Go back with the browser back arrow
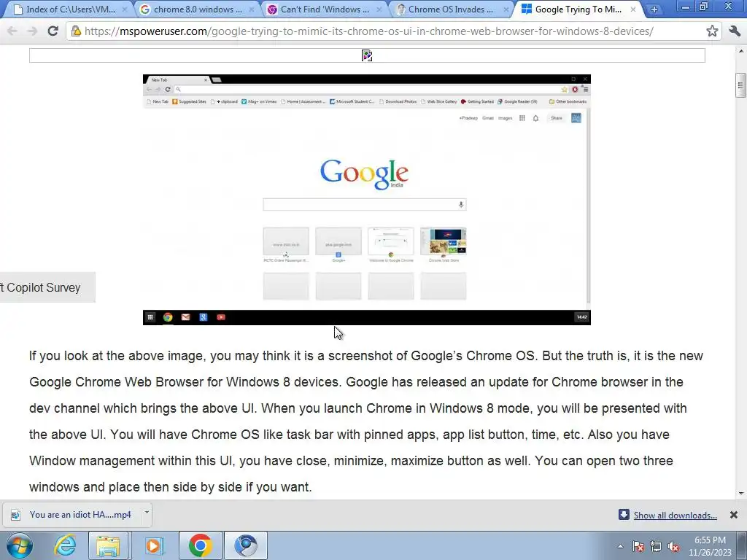Image resolution: width=747 pixels, height=560 pixels. coord(12,31)
